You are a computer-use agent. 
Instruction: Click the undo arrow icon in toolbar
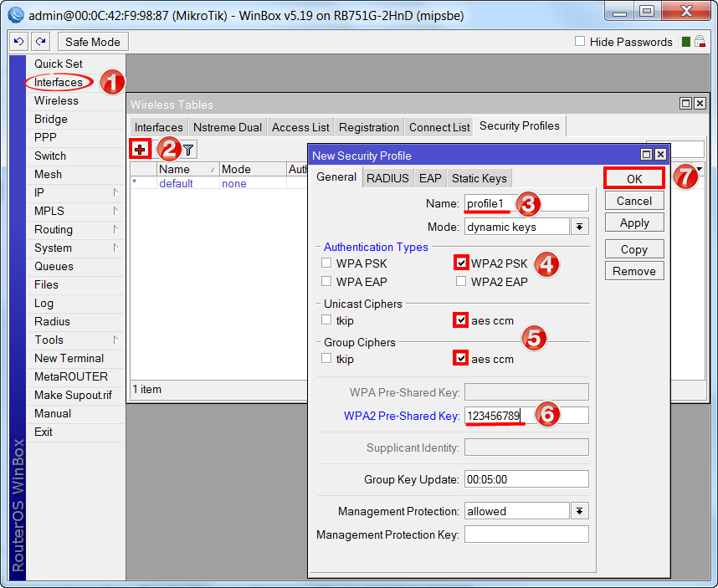[x=19, y=42]
